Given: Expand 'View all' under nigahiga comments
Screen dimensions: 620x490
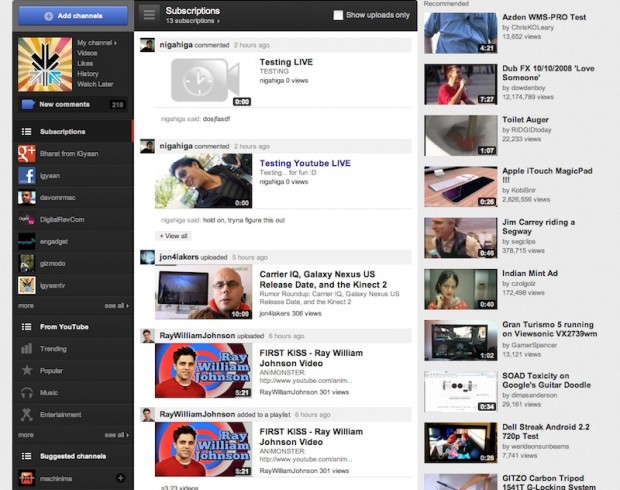Looking at the screenshot, I should click(173, 236).
